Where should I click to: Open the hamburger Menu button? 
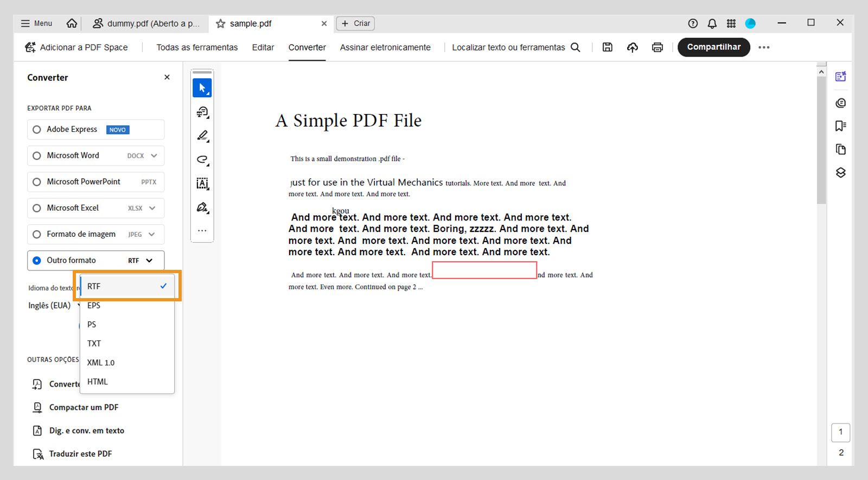[x=36, y=23]
